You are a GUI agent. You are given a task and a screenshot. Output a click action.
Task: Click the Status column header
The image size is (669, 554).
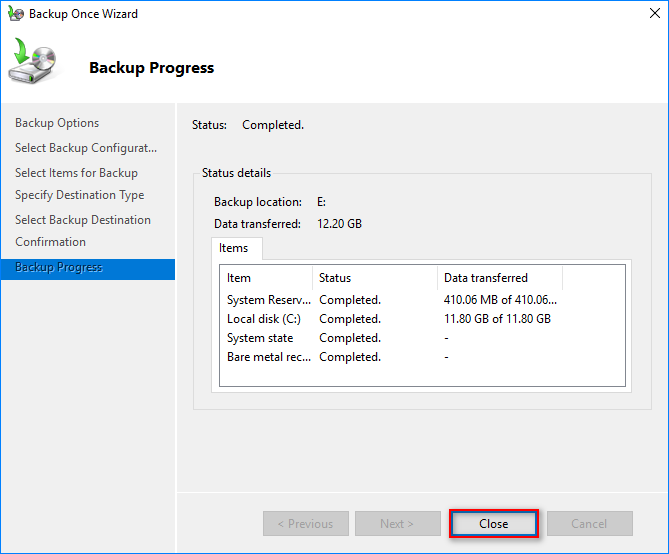(375, 278)
